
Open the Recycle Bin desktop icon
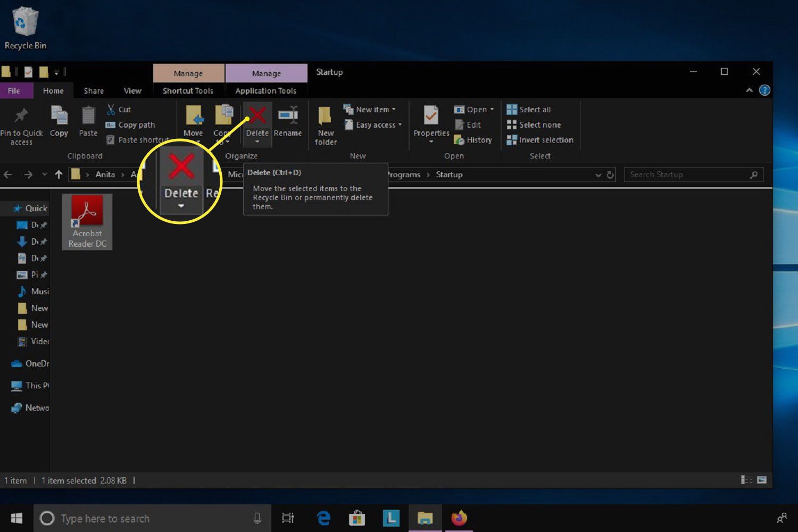25,29
